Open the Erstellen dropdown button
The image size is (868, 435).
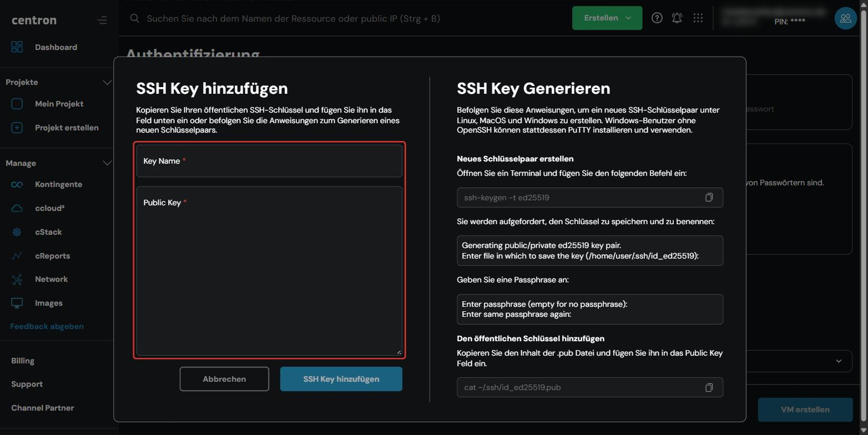pos(607,18)
